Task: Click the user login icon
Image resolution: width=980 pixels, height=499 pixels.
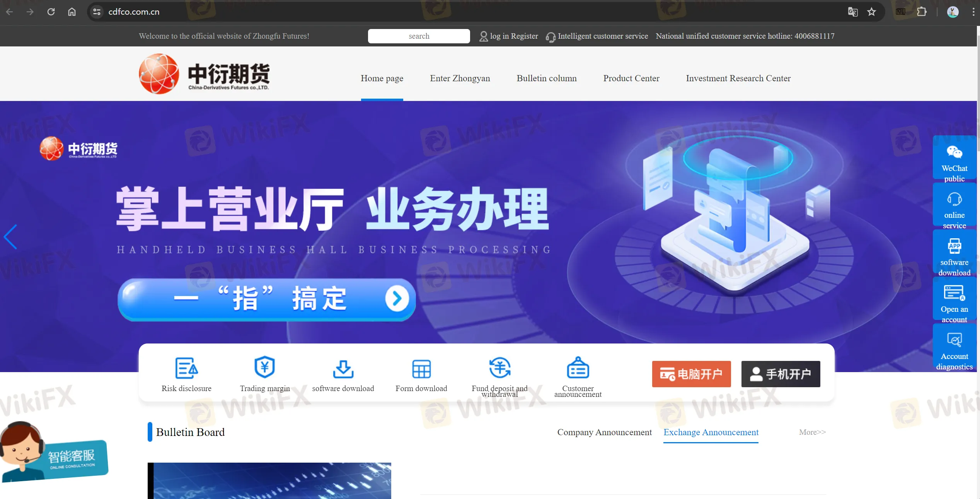Action: click(483, 36)
